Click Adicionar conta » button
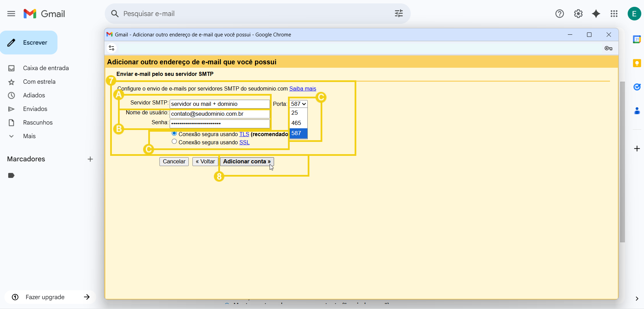Viewport: 644px width, 309px height. 247,162
